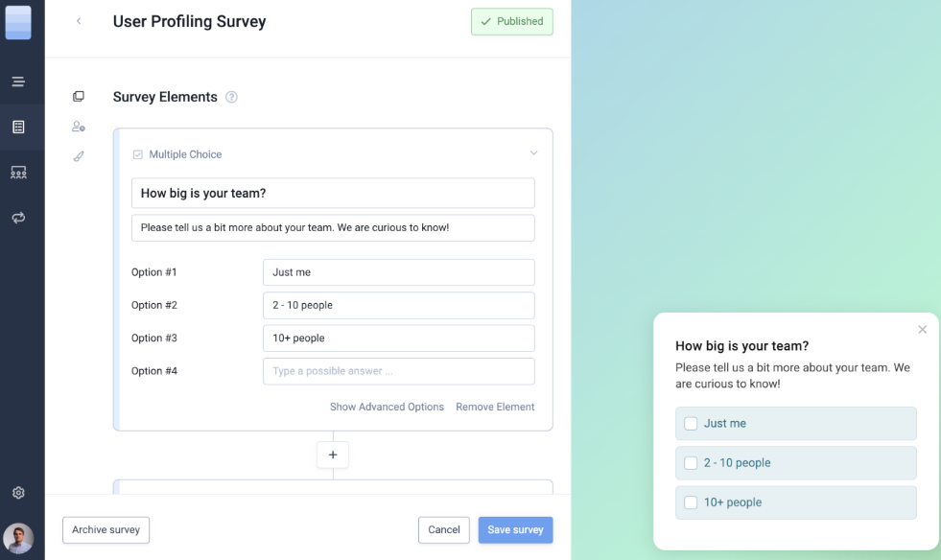This screenshot has width=941, height=560.
Task: Click the loop arrows icon in sidebar
Action: point(18,218)
